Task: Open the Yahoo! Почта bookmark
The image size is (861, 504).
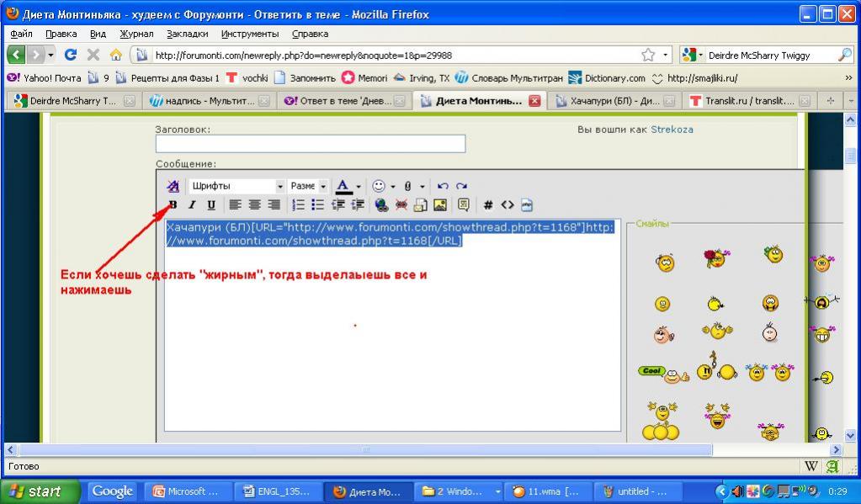Action: [x=44, y=78]
